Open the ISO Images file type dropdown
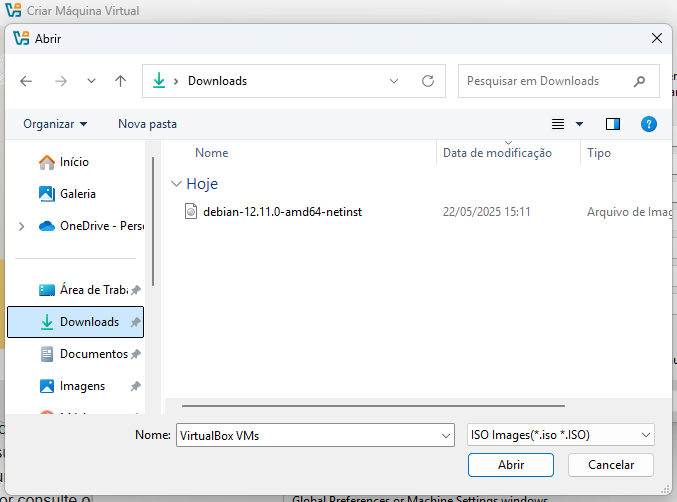The image size is (677, 502). pyautogui.click(x=560, y=435)
